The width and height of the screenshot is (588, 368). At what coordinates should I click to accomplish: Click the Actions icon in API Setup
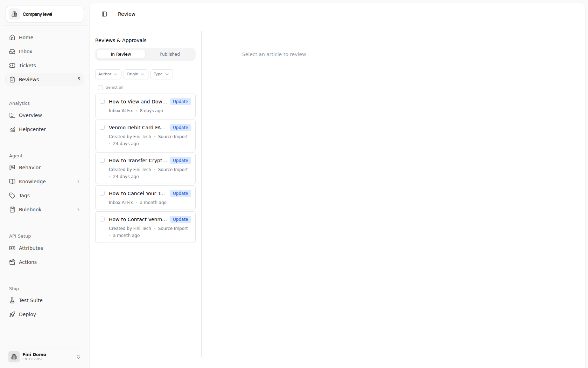coord(12,262)
